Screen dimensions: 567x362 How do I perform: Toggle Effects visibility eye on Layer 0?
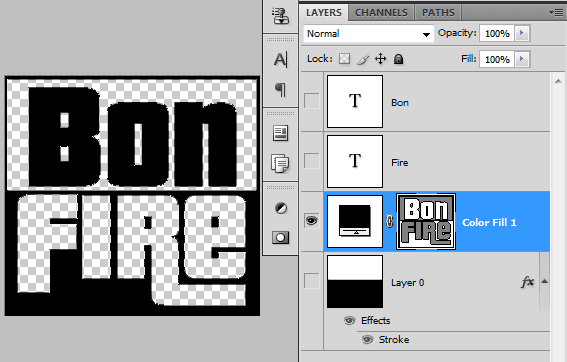click(349, 320)
